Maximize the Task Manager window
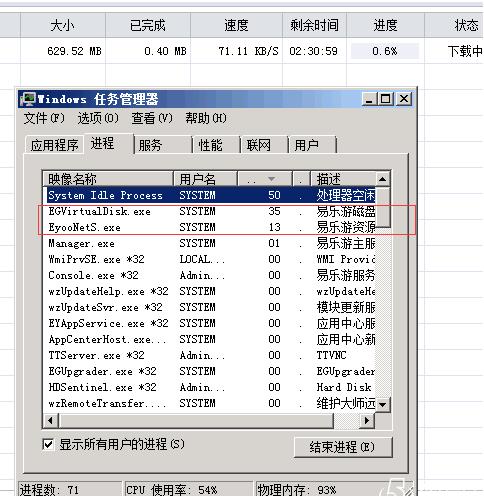484x496 pixels. coord(386,99)
